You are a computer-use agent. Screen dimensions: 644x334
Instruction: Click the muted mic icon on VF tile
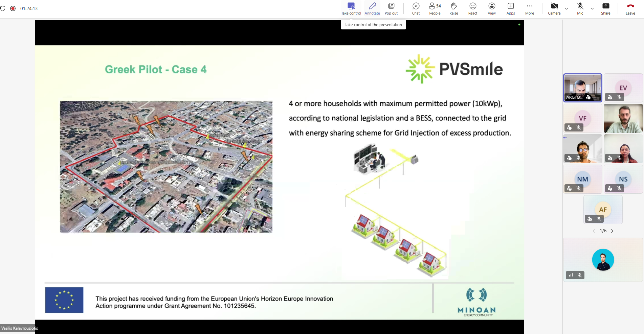[579, 127]
